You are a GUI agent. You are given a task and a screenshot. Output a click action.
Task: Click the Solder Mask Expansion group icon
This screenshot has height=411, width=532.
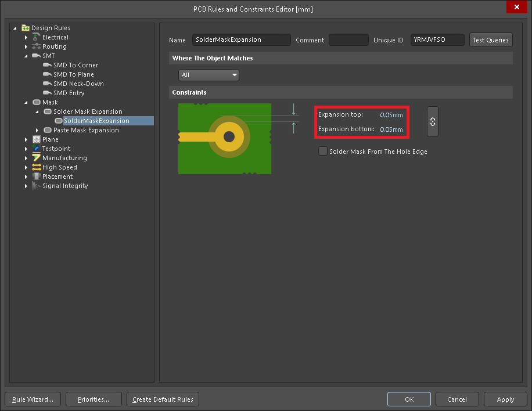pyautogui.click(x=48, y=111)
